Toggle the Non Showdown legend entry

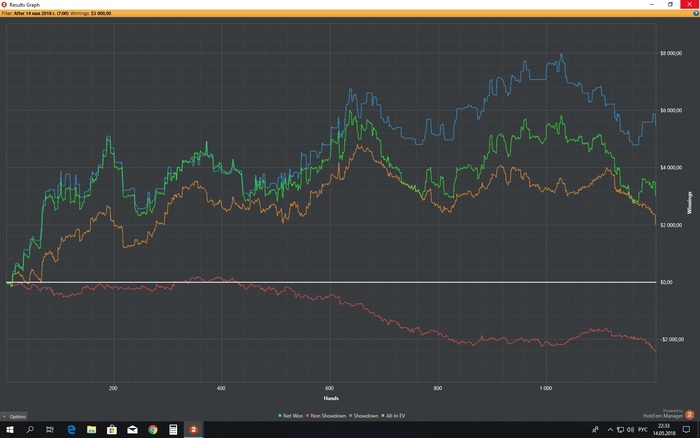click(x=326, y=416)
